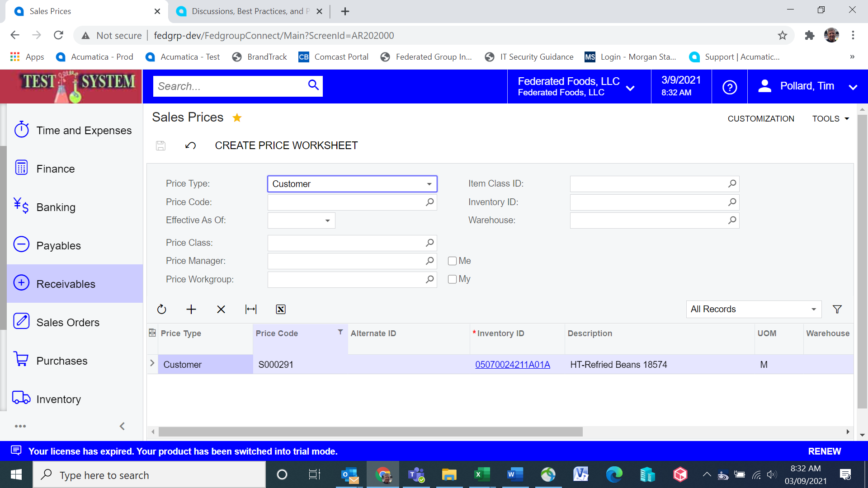Viewport: 868px width, 488px height.
Task: Expand the Tools menu
Action: point(830,118)
